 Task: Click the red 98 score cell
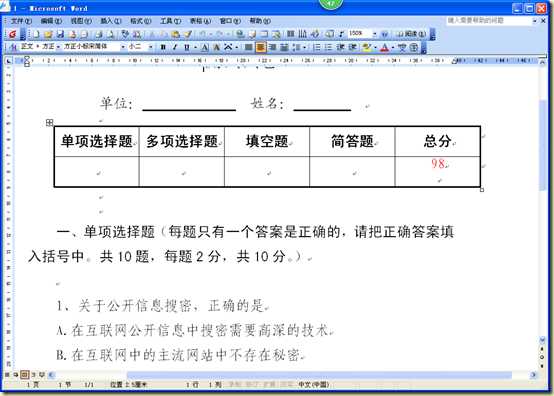coord(437,172)
